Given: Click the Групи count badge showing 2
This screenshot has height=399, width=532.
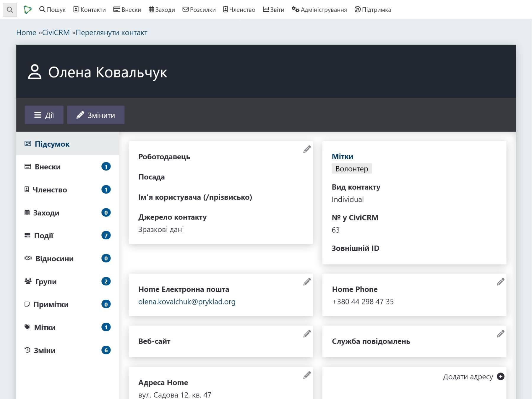Looking at the screenshot, I should 106,281.
